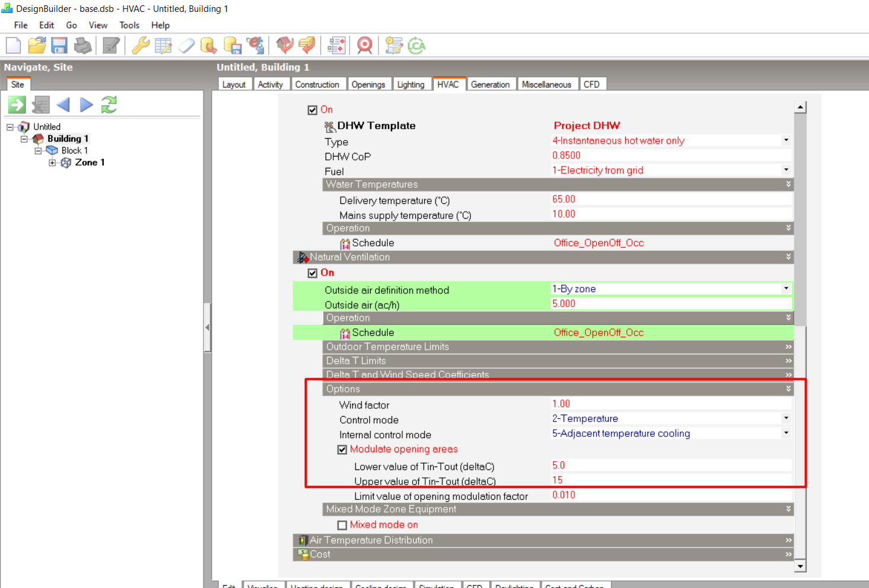The width and height of the screenshot is (869, 588).
Task: Go back with blue left arrow
Action: click(x=63, y=105)
